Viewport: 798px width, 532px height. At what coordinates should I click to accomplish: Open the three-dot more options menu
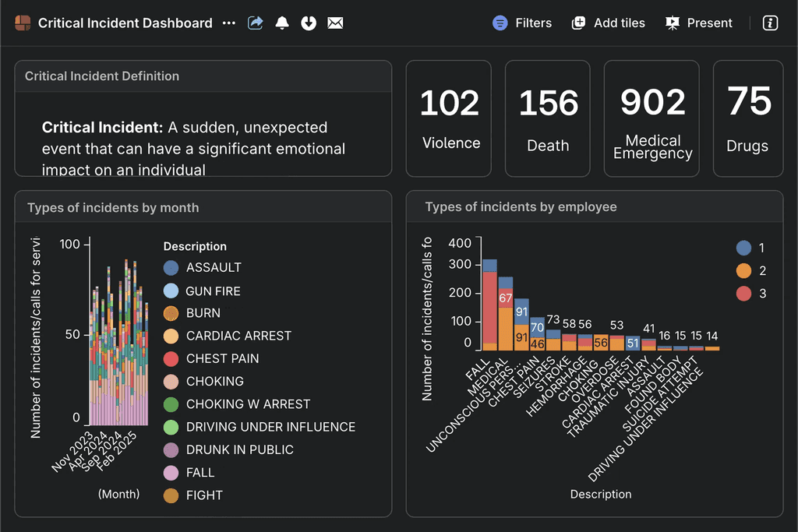click(228, 23)
